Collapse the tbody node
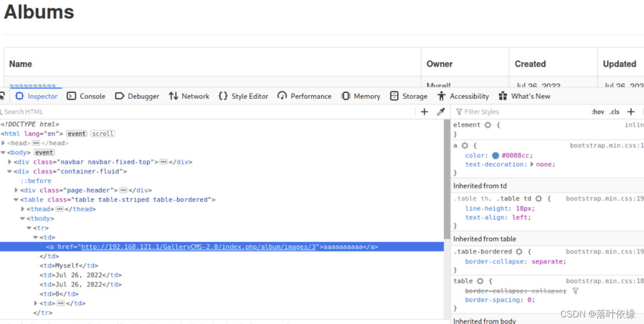Viewport: 644px width, 324px height. [x=23, y=219]
